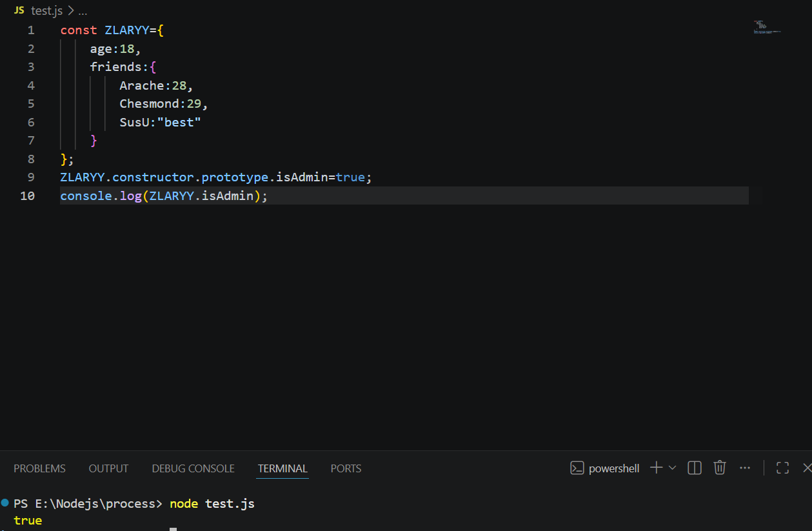Click the JS file icon in breadcrumb
The width and height of the screenshot is (812, 531).
click(x=19, y=10)
